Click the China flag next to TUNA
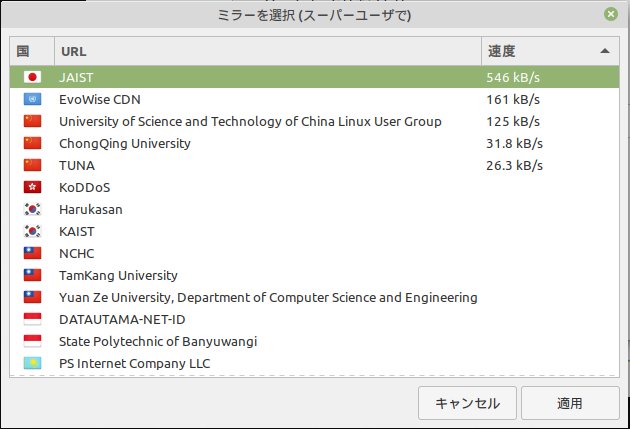630x429 pixels. [32, 165]
